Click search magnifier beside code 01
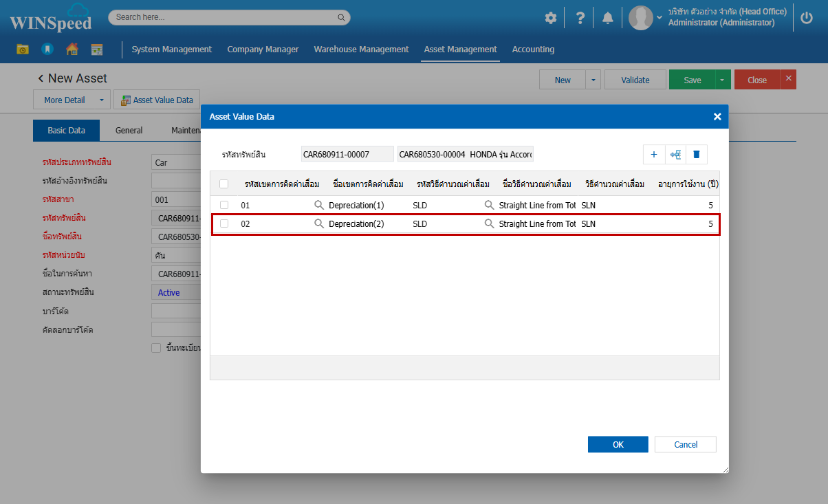Image resolution: width=828 pixels, height=504 pixels. 319,205
